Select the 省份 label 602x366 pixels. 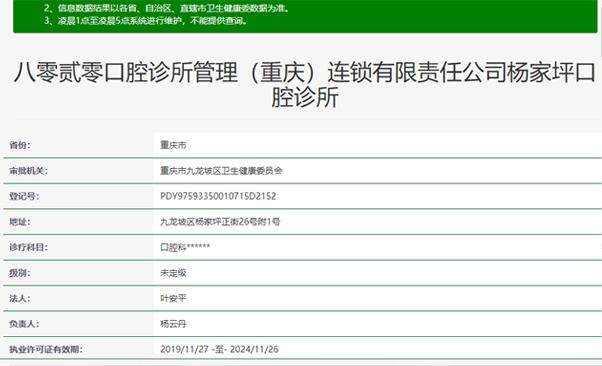(x=20, y=145)
